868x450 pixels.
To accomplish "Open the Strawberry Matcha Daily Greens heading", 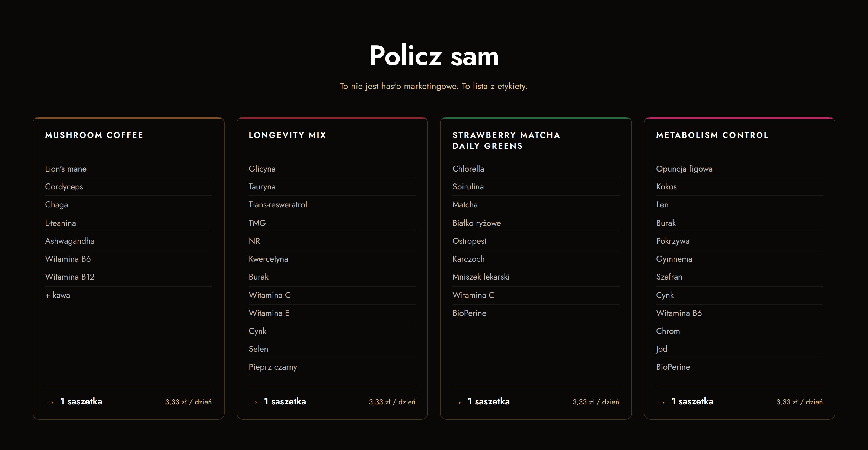I will click(506, 141).
